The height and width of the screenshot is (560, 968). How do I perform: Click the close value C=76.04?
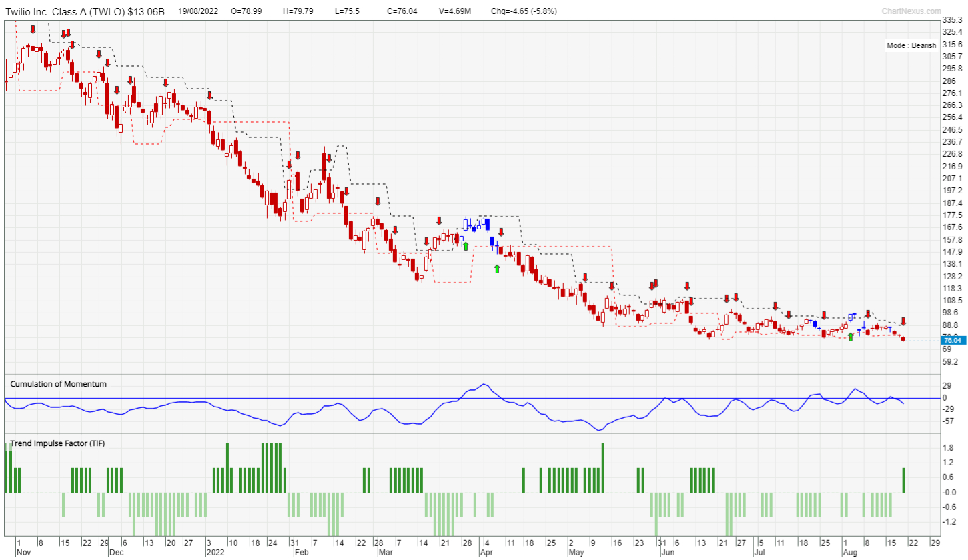click(402, 11)
